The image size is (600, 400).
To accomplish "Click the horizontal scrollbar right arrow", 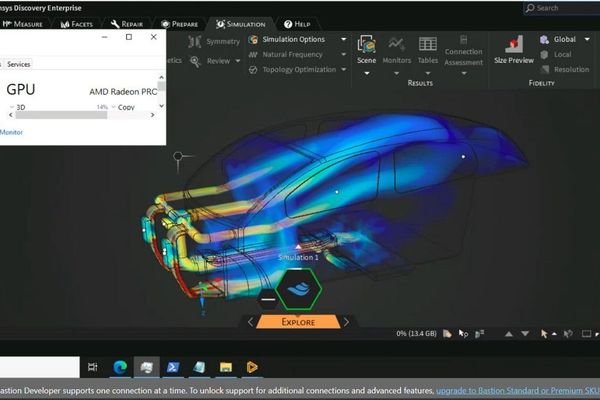I will click(153, 115).
